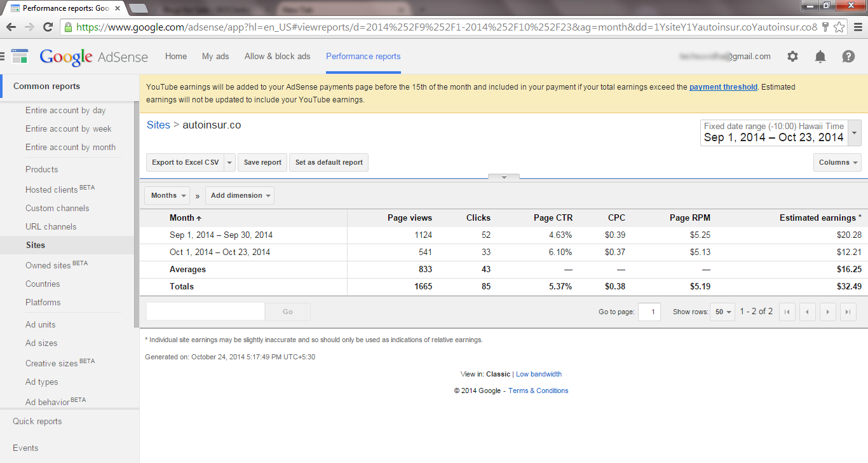Open the Ad types report

click(42, 382)
